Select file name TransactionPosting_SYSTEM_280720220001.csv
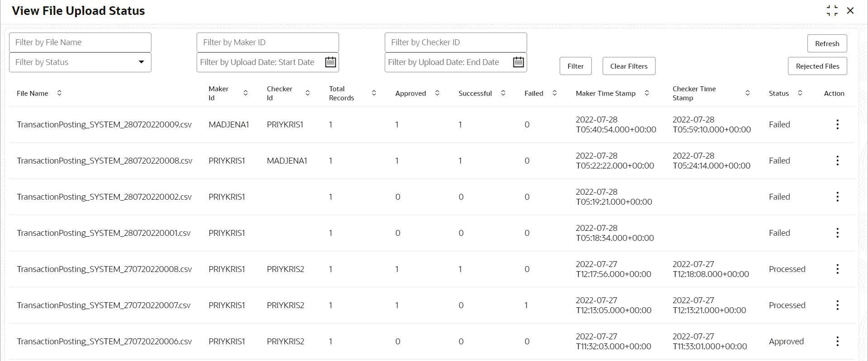 point(104,233)
